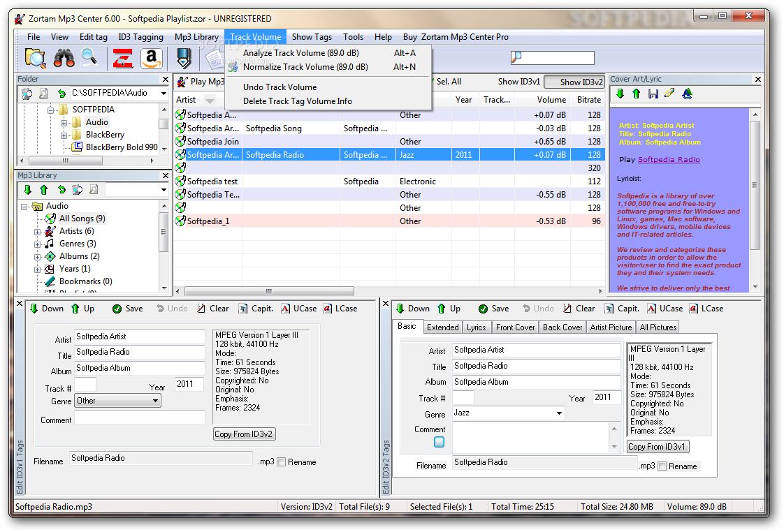
Task: Open the ID3v1 Genre dropdown
Action: [x=156, y=401]
